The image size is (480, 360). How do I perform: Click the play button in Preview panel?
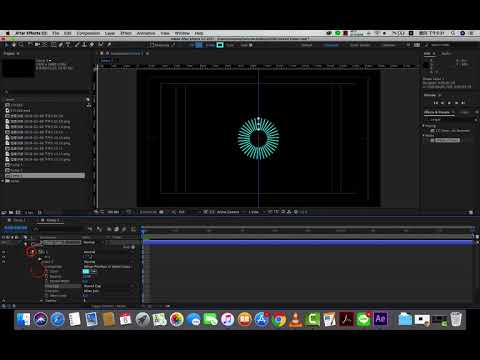click(449, 103)
